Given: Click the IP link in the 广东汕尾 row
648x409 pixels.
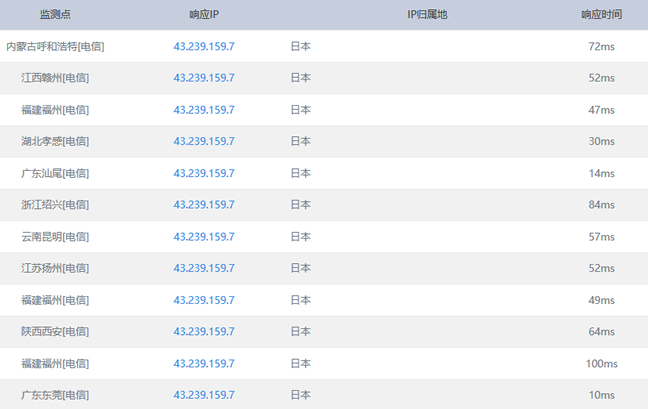Looking at the screenshot, I should tap(204, 173).
